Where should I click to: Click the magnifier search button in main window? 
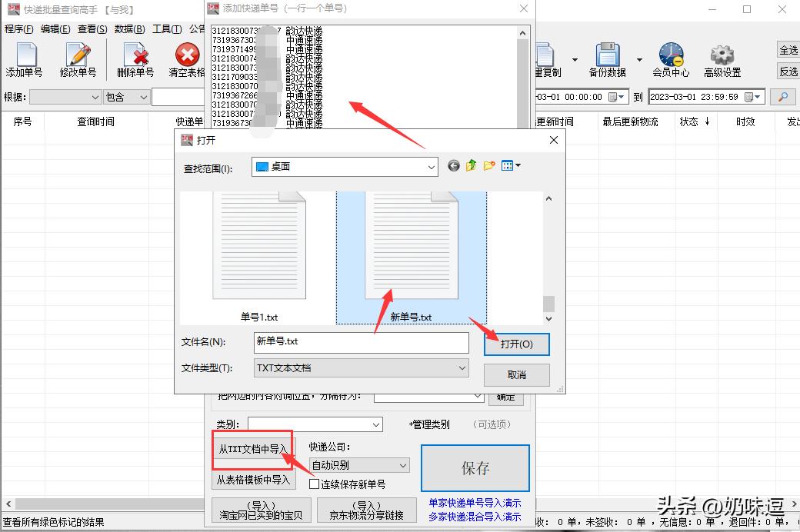click(782, 96)
